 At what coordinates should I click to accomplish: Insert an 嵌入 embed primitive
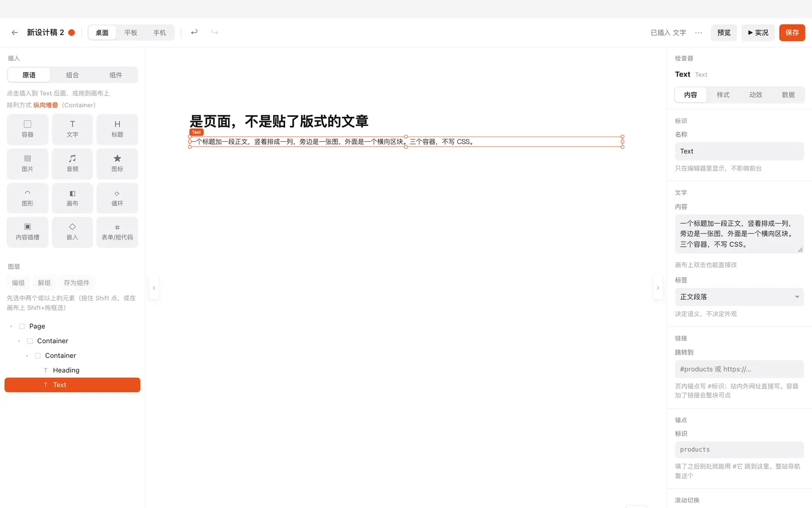click(73, 232)
